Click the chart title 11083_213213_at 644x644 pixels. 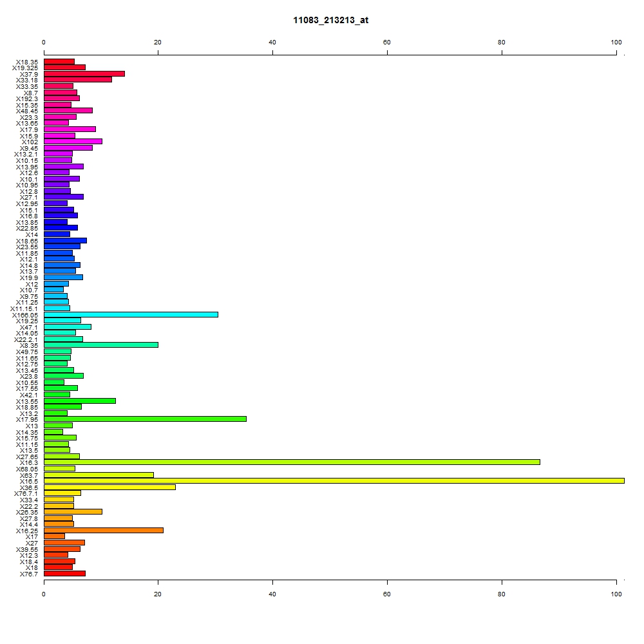[330, 20]
